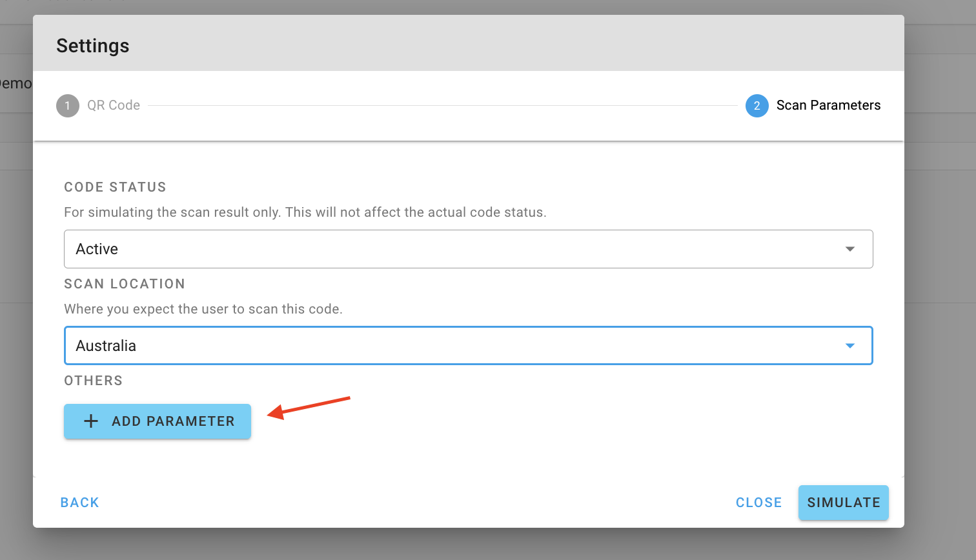Open the Australia scan location field
976x560 pixels.
click(469, 346)
